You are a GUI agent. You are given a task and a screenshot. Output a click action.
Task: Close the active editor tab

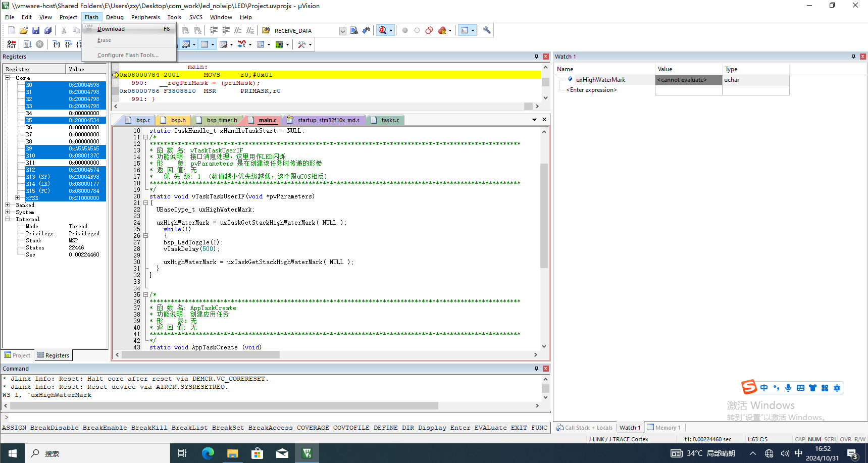(544, 120)
